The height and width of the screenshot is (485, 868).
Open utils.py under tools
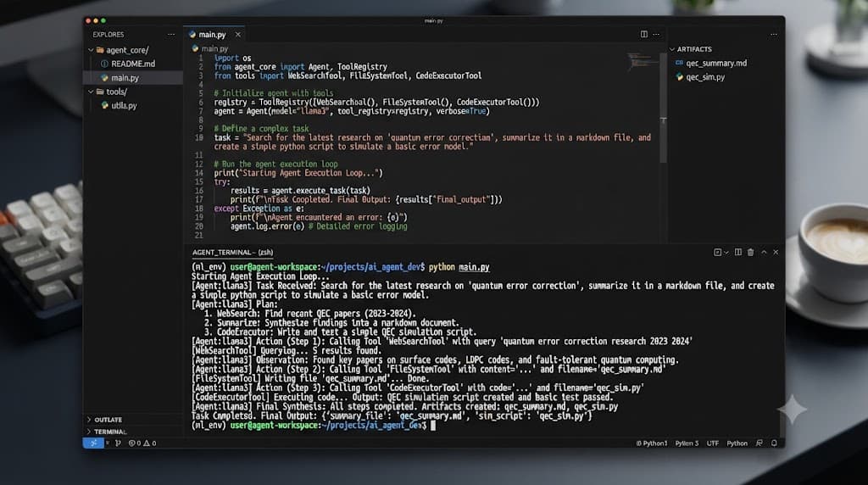coord(124,105)
